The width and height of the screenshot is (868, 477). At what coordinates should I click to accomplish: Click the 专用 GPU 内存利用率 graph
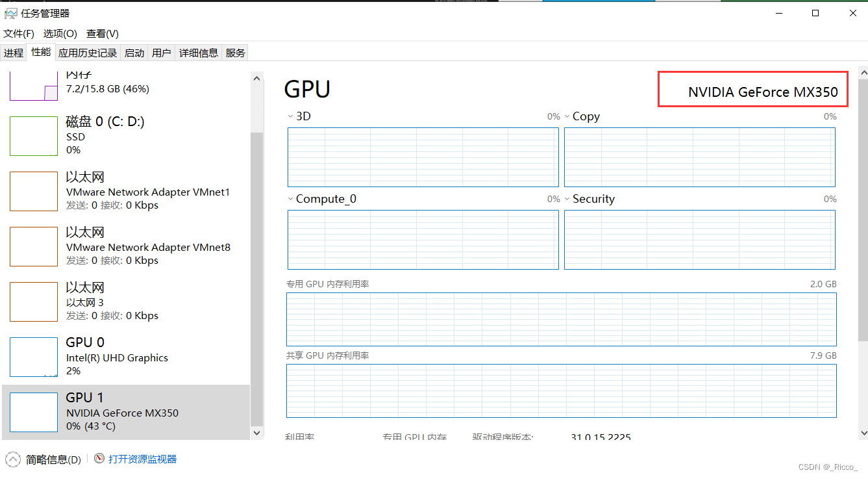click(x=562, y=319)
